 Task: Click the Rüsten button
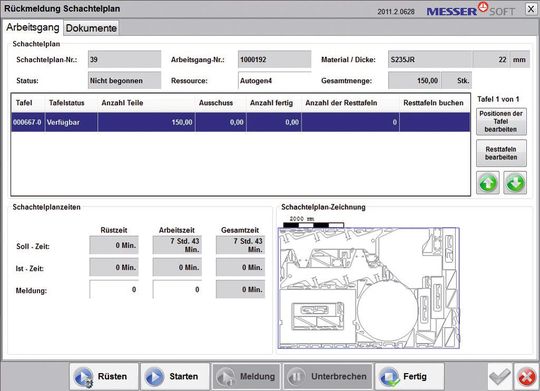pyautogui.click(x=104, y=376)
